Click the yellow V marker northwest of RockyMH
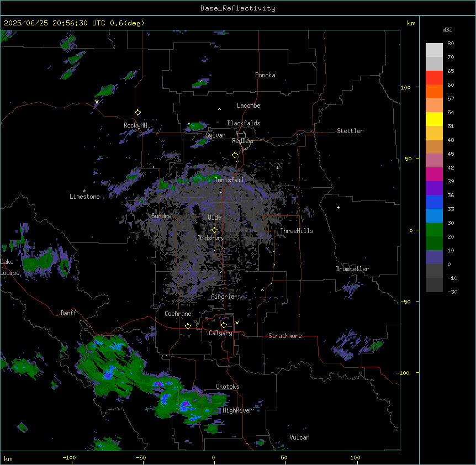The height and width of the screenshot is (465, 476). 97,102
